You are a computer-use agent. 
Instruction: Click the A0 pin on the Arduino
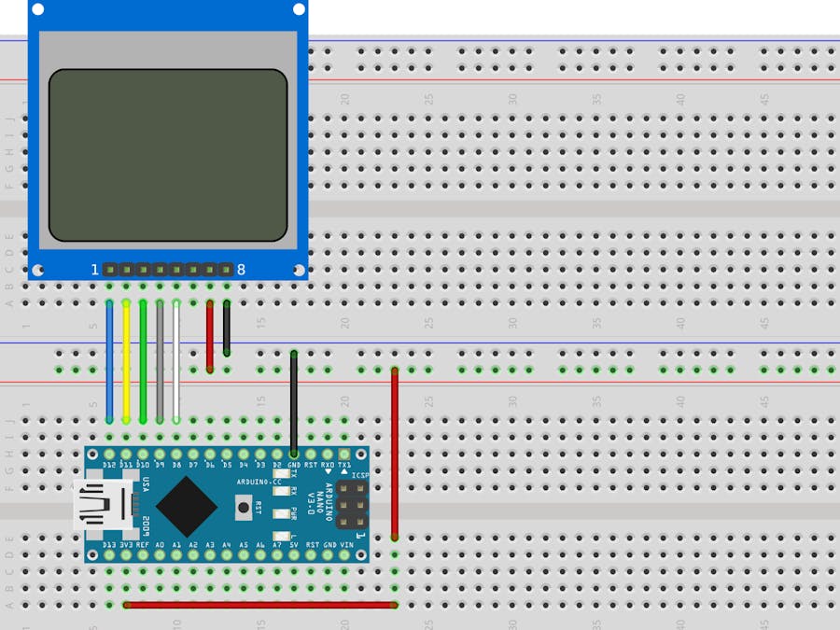(160, 555)
